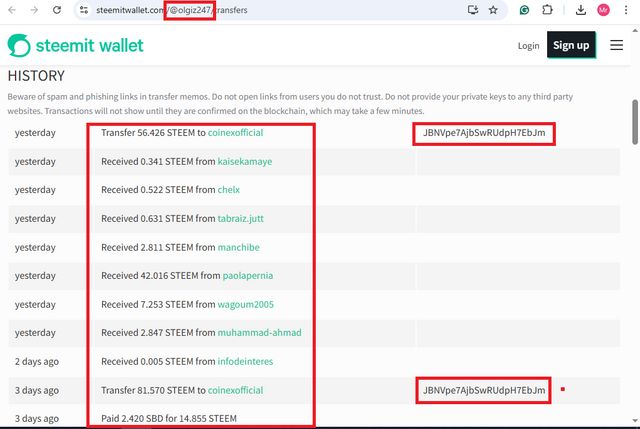Click the browser back arrow
This screenshot has width=640, height=429.
pyautogui.click(x=12, y=10)
